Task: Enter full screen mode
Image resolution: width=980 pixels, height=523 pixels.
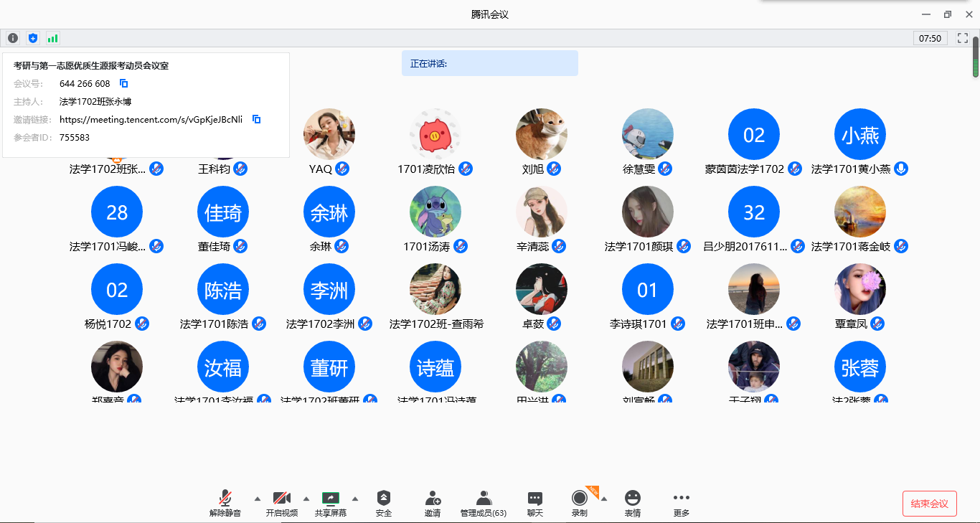Action: (x=963, y=38)
